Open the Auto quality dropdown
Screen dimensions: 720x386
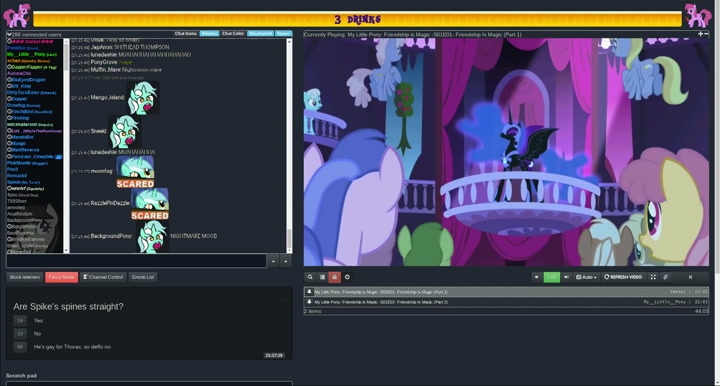[586, 277]
